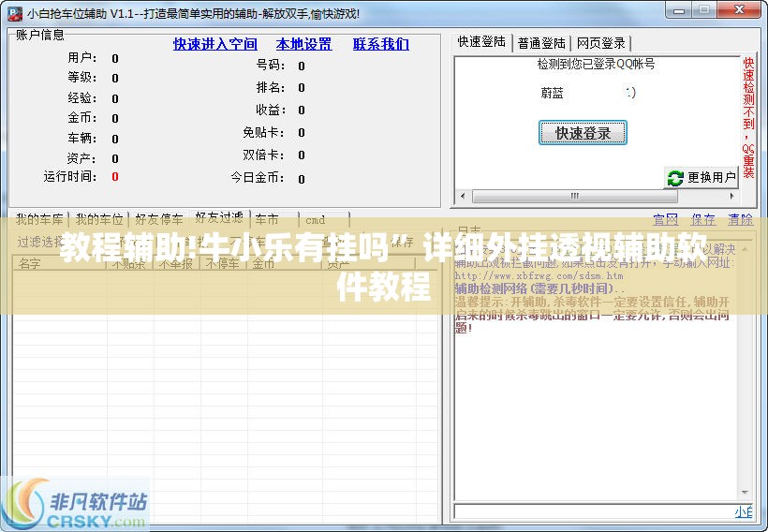The height and width of the screenshot is (532, 768).
Task: Open the cmd tab
Action: pos(324,220)
